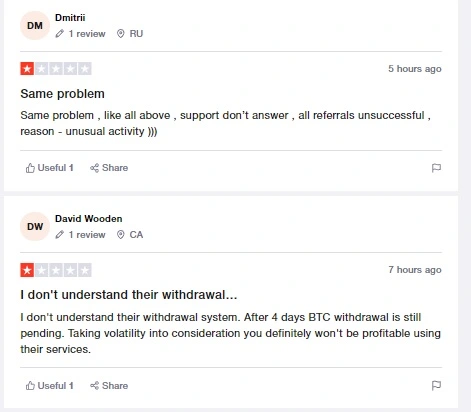471x412 pixels.
Task: Click the RU location marker icon
Action: pyautogui.click(x=121, y=34)
